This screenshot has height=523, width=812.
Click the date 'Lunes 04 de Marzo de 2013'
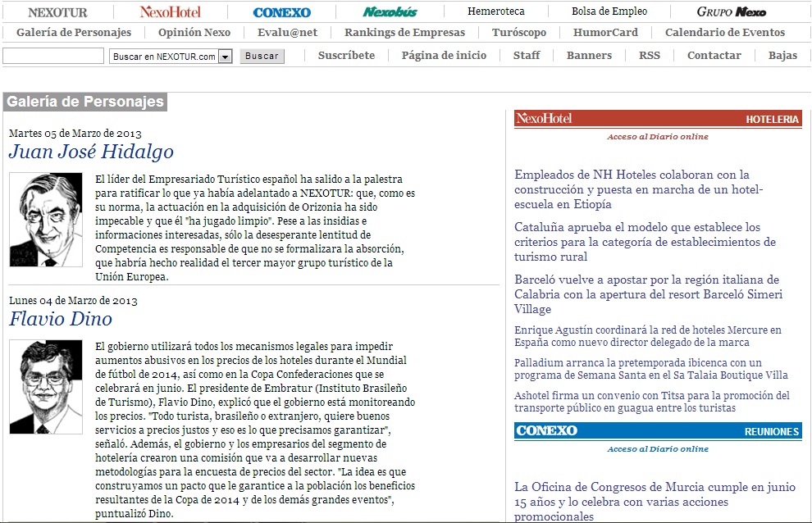point(73,301)
